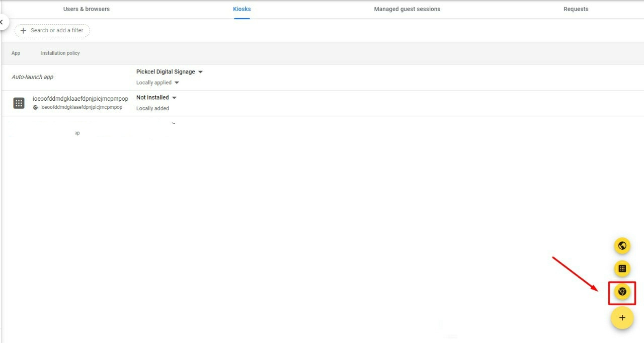
Task: Click the globe icon beside the app ID
Action: click(x=35, y=107)
